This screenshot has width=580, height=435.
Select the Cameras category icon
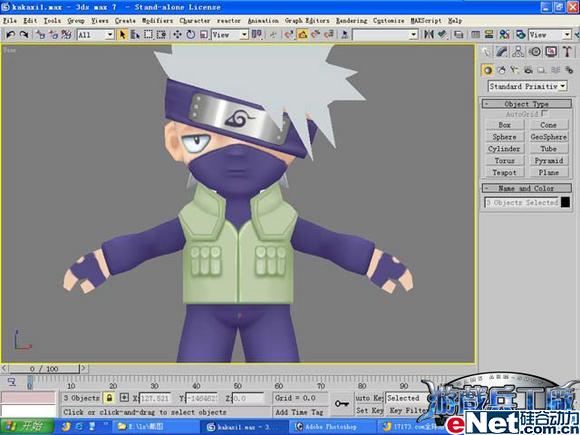tap(528, 70)
